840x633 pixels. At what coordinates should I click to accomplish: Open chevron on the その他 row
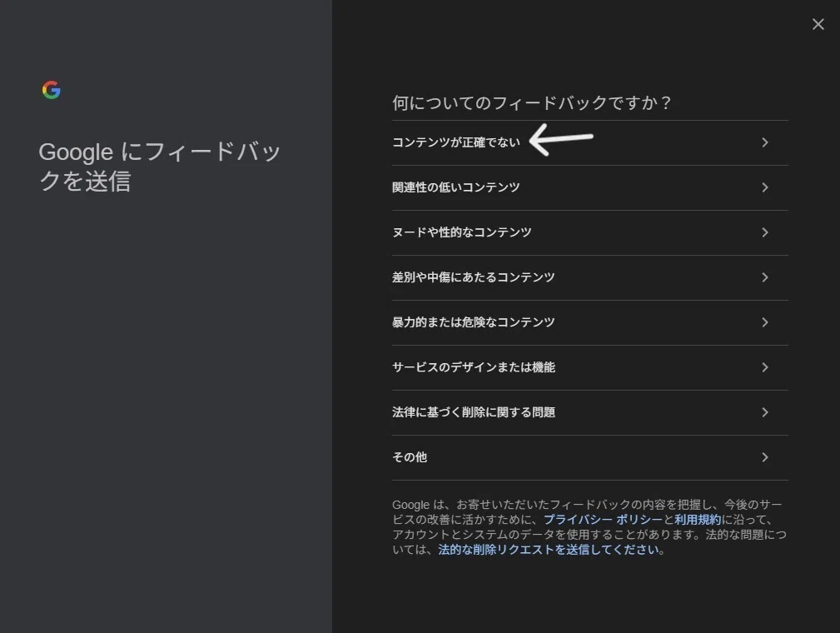pos(765,458)
